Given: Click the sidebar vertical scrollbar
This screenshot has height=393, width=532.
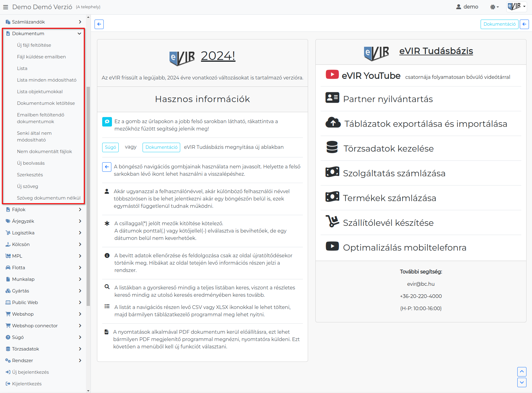Looking at the screenshot, I should pyautogui.click(x=88, y=196).
